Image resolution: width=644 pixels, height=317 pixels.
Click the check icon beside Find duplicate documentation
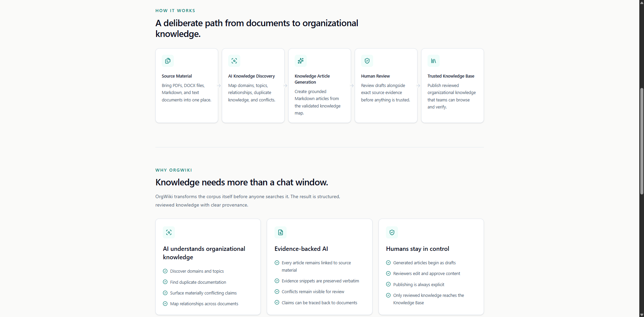(x=165, y=282)
